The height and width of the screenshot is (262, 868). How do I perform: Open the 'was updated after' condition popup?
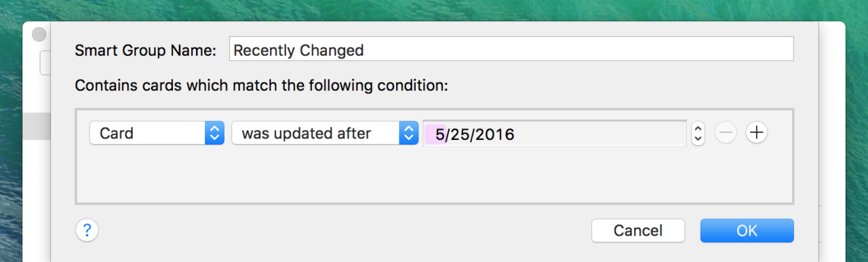point(325,133)
